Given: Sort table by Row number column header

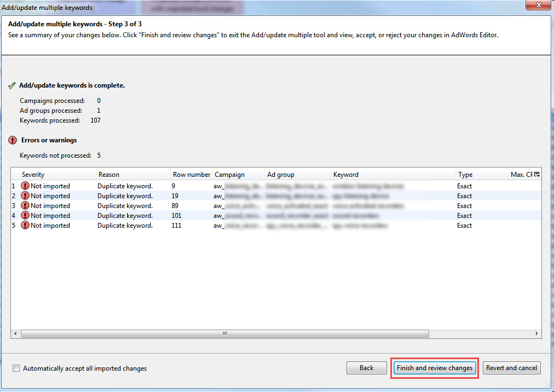Looking at the screenshot, I should click(191, 175).
